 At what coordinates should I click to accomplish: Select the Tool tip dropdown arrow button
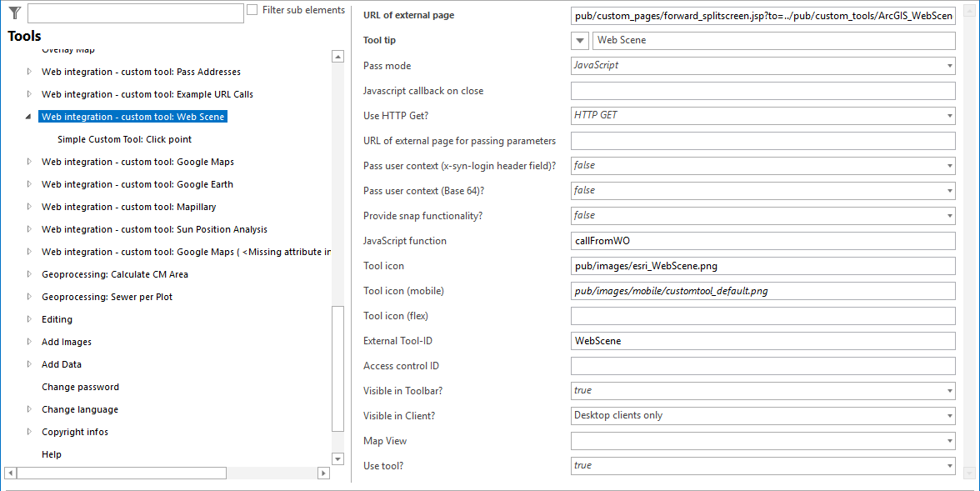tap(579, 40)
